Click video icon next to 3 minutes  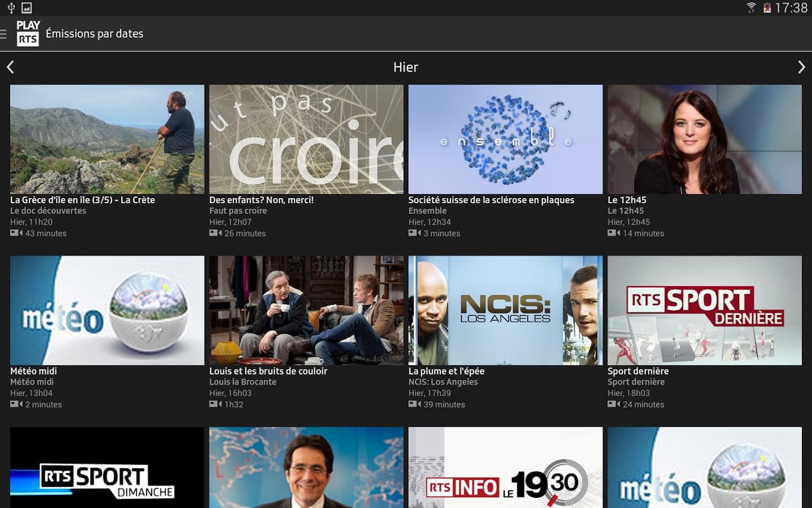414,233
